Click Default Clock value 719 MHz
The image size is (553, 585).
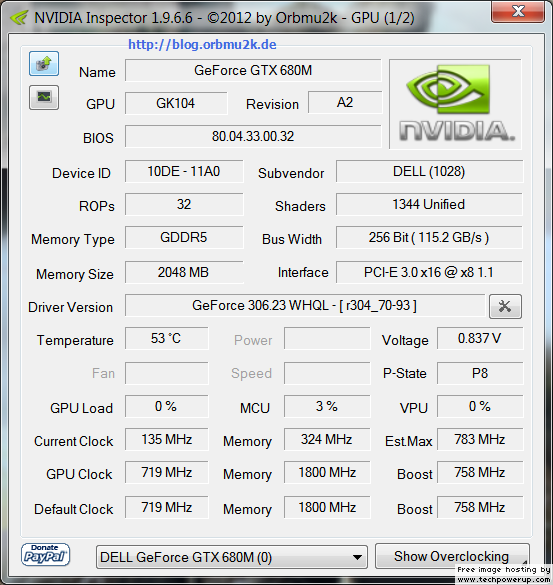click(x=166, y=507)
